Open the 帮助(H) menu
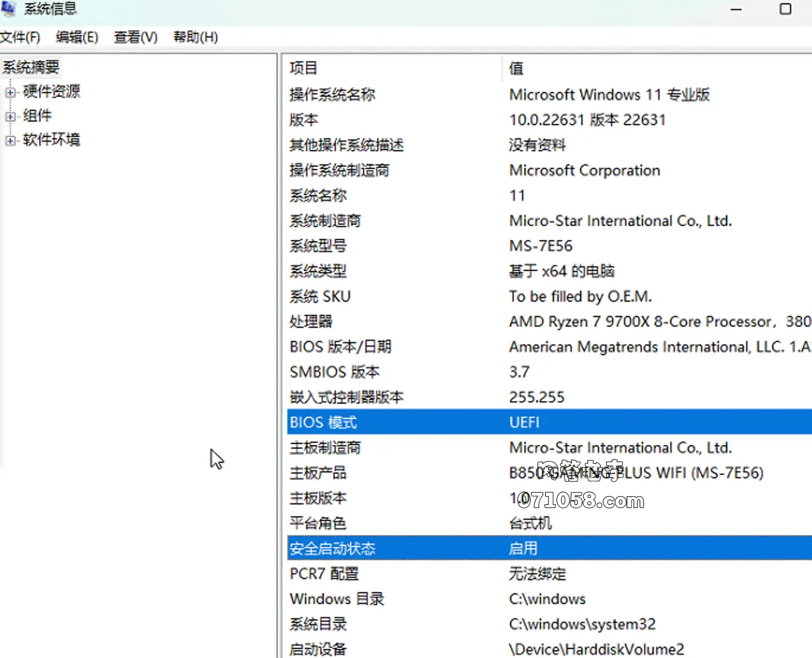The width and height of the screenshot is (812, 658). 195,37
